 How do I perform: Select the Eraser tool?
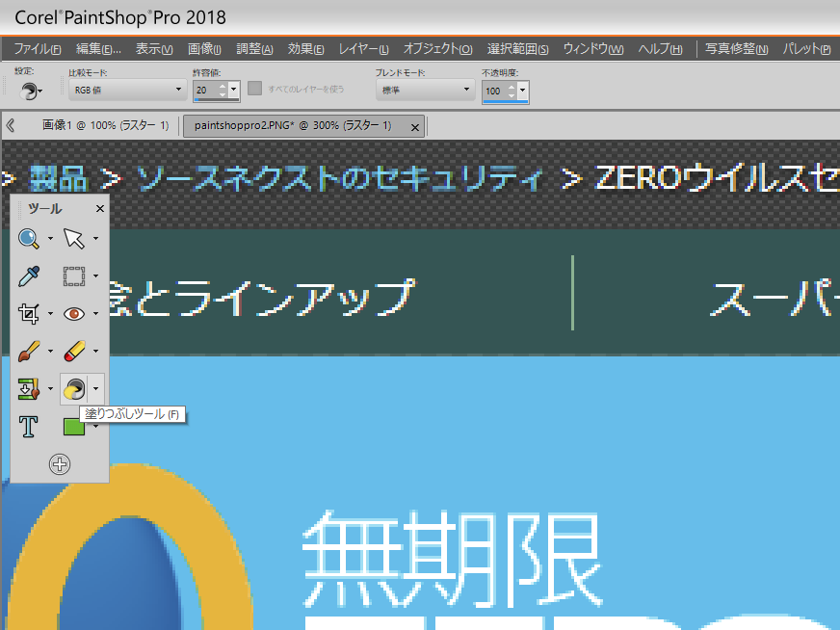(73, 351)
